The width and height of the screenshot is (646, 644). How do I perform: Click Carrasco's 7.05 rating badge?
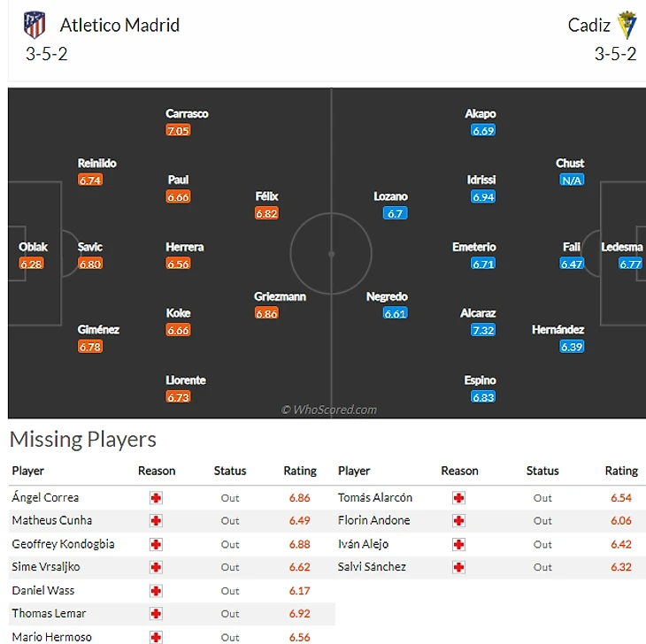pyautogui.click(x=178, y=130)
